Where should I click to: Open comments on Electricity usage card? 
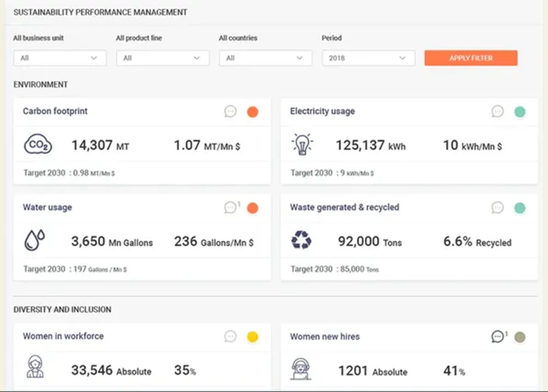pyautogui.click(x=498, y=111)
